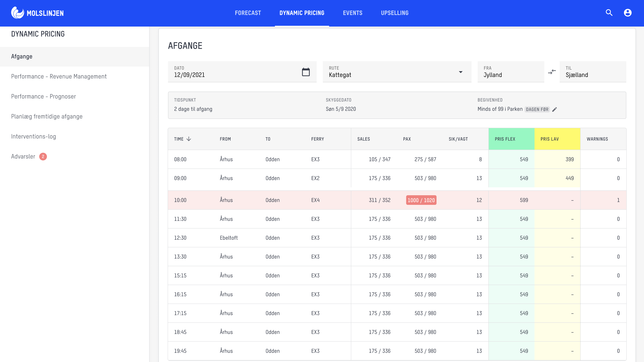
Task: Select the 09:00 departure row
Action: [397, 178]
